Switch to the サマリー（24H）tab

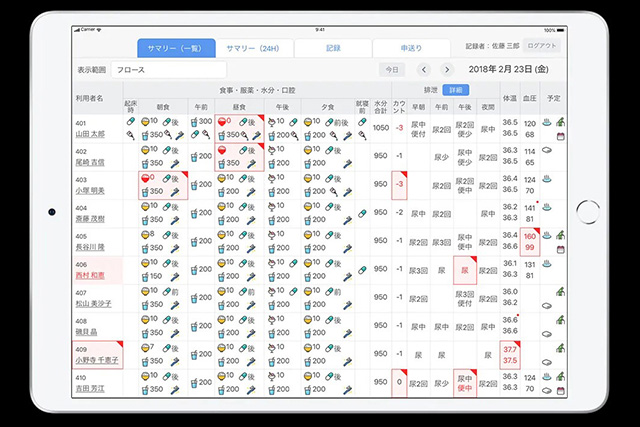pyautogui.click(x=255, y=48)
